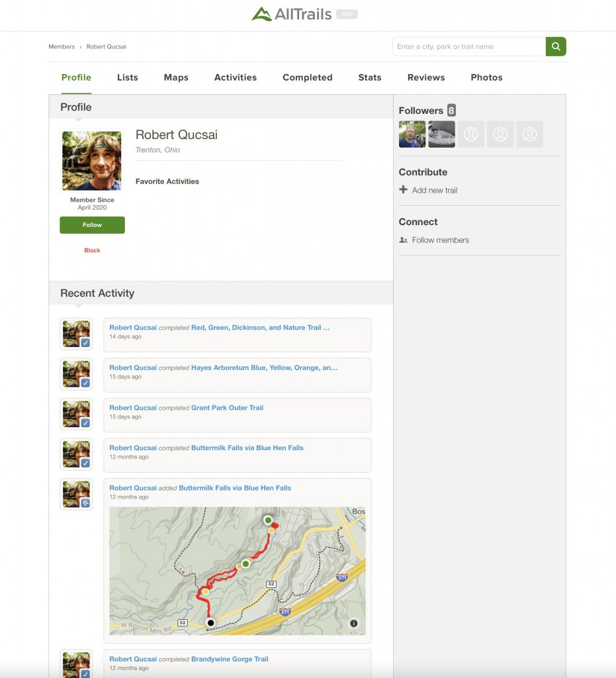Click the map info icon
Viewport: 616px width, 678px height.
click(x=353, y=623)
